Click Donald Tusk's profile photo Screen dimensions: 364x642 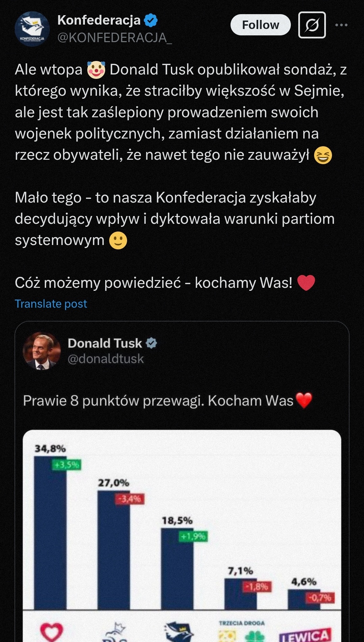click(x=41, y=351)
